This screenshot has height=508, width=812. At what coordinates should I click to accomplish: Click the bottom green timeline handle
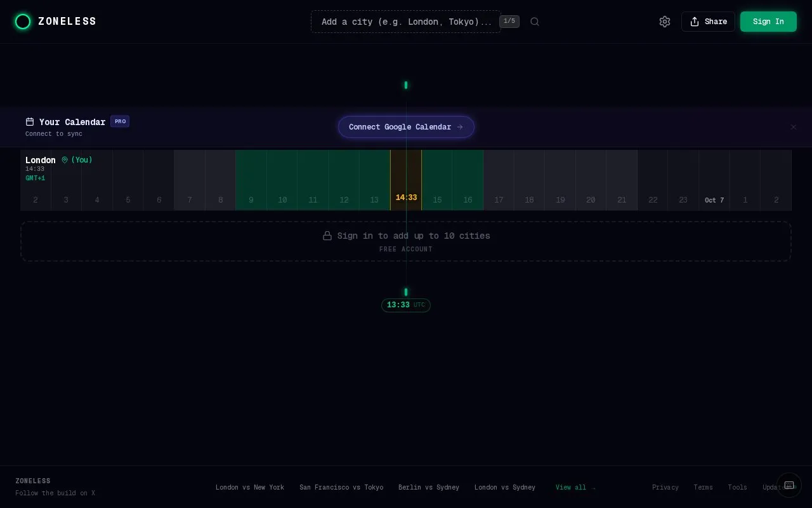(406, 292)
